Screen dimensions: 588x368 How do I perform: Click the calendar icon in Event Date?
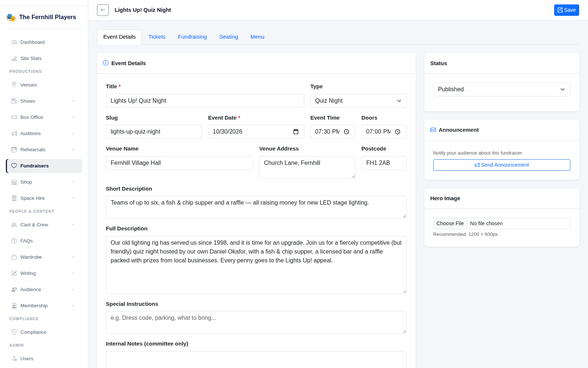pyautogui.click(x=296, y=132)
